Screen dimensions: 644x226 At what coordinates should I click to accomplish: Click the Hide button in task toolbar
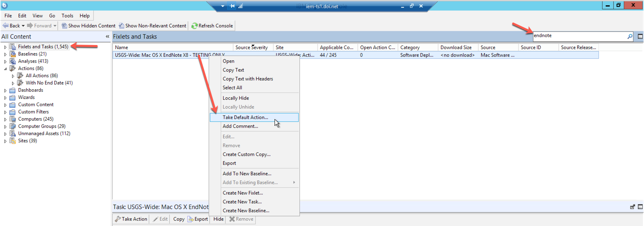[219, 219]
